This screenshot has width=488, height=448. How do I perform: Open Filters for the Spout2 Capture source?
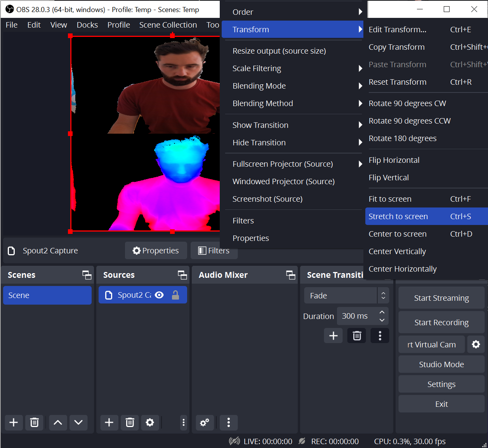click(214, 250)
